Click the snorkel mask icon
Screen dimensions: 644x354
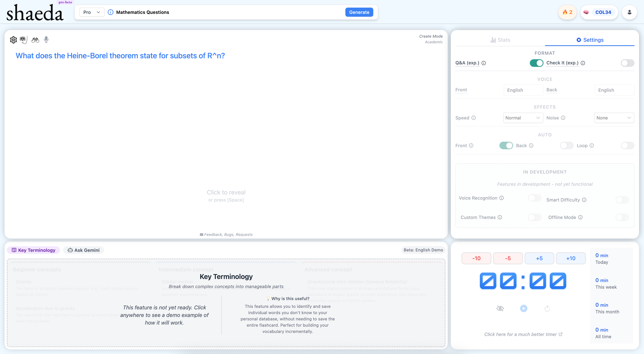click(x=23, y=40)
